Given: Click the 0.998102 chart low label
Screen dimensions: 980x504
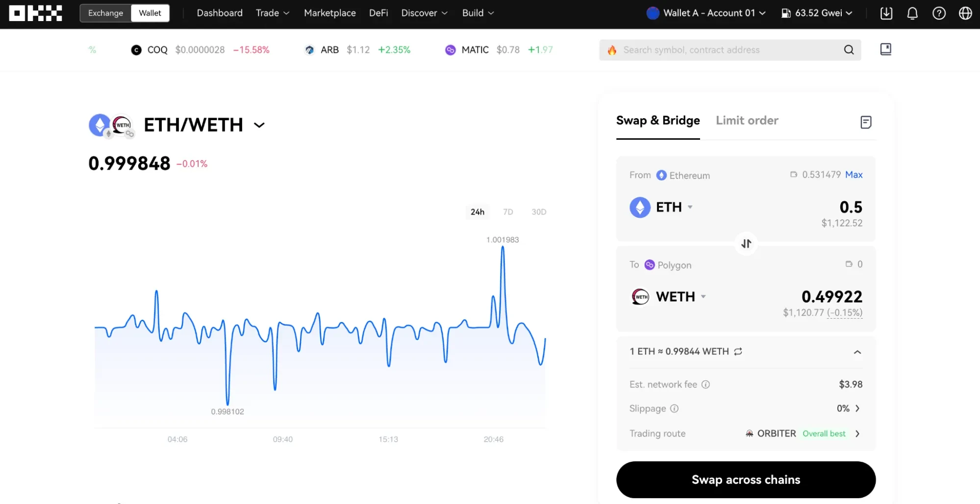Looking at the screenshot, I should pyautogui.click(x=227, y=412).
